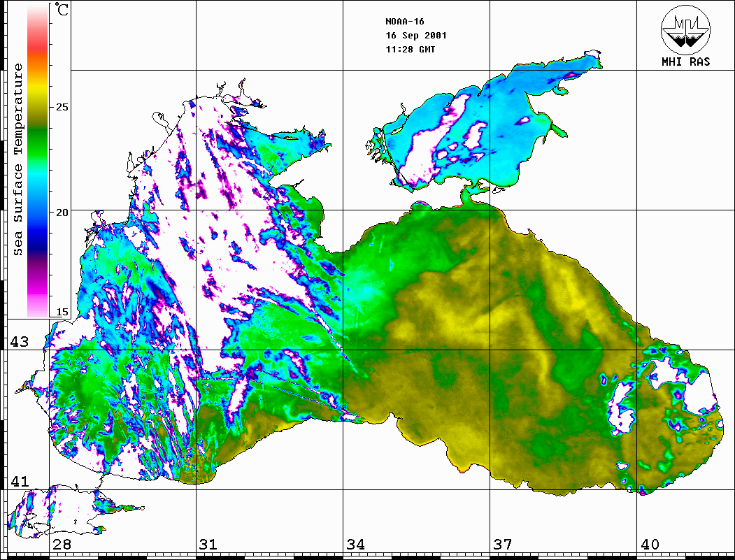Click the date '16 Sep 2001'
This screenshot has width=735, height=560.
click(416, 36)
